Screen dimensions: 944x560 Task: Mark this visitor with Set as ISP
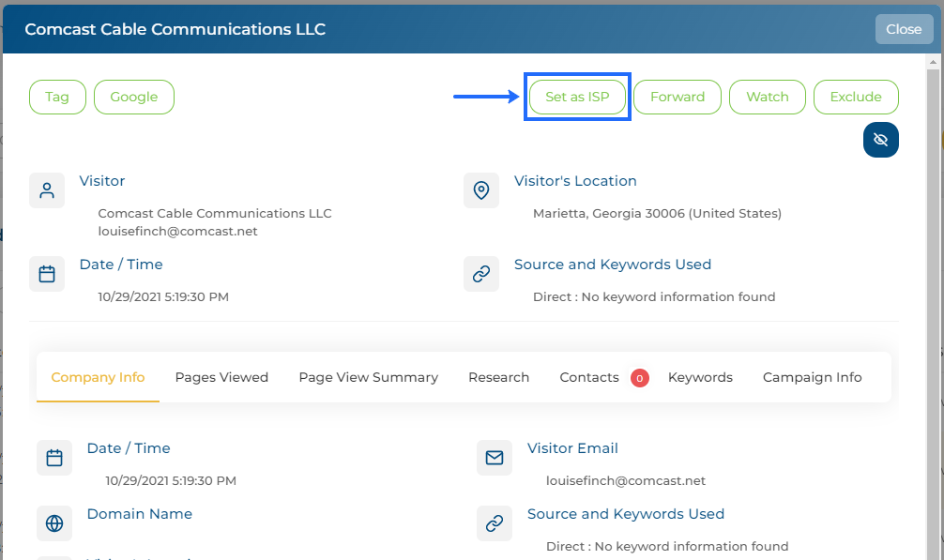click(577, 97)
